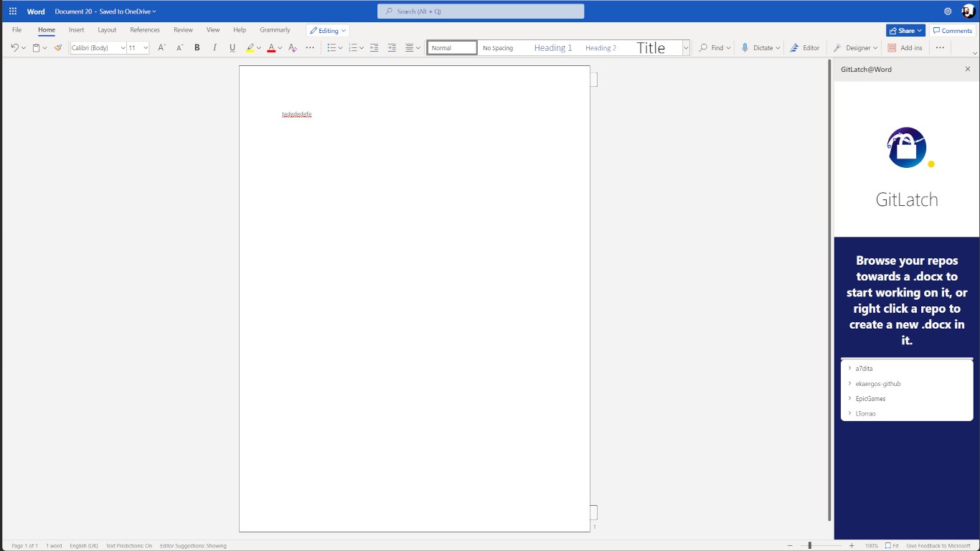The width and height of the screenshot is (980, 551).
Task: Click Clear Formatting icon
Action: pyautogui.click(x=292, y=48)
